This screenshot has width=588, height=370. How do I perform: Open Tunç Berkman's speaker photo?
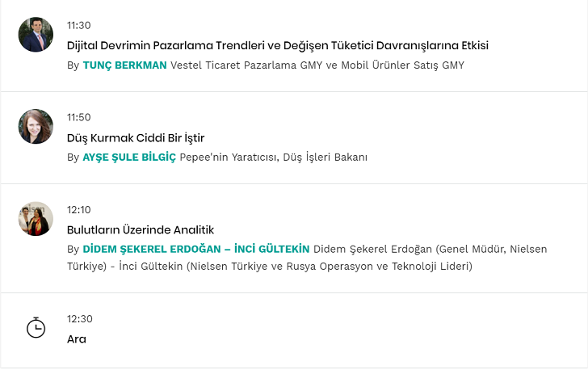(x=36, y=35)
